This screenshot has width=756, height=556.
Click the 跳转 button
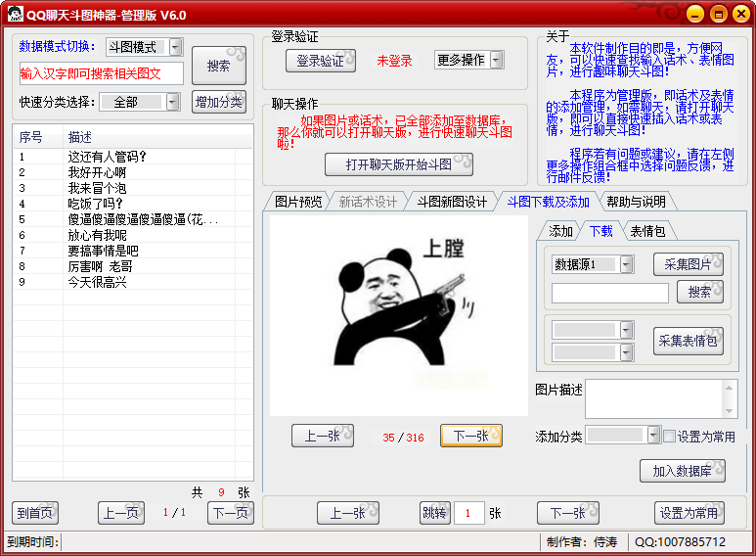435,513
